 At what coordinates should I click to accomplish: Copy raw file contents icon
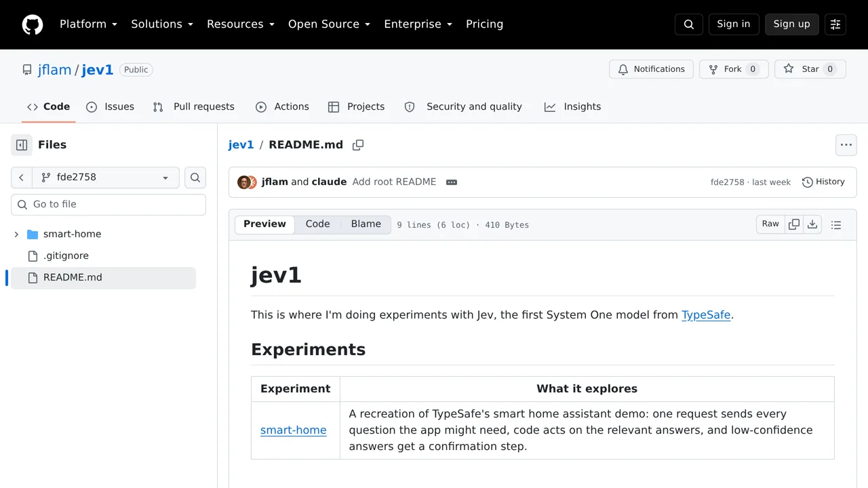(x=794, y=224)
